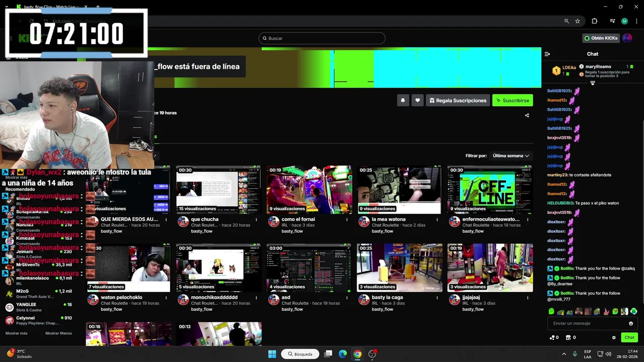Insert the green smiling blob emote
This screenshot has height=362, width=644.
point(551,312)
